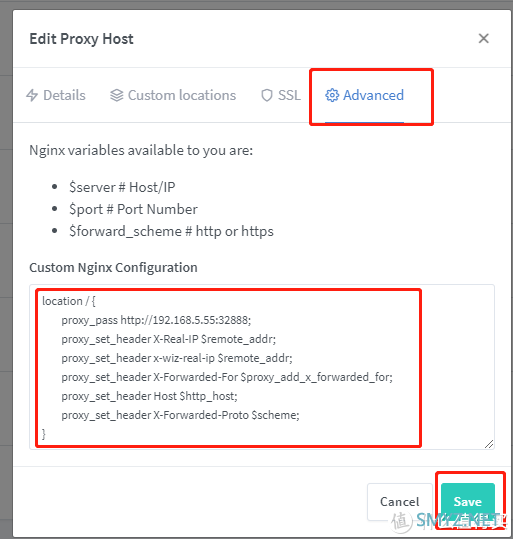Click the Custom Nginx Configuration label
The image size is (513, 539).
click(113, 267)
